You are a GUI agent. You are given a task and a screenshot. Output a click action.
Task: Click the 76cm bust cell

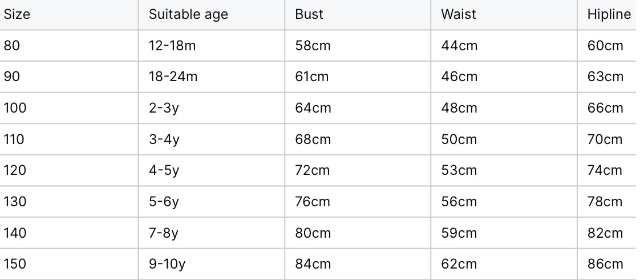pyautogui.click(x=313, y=202)
